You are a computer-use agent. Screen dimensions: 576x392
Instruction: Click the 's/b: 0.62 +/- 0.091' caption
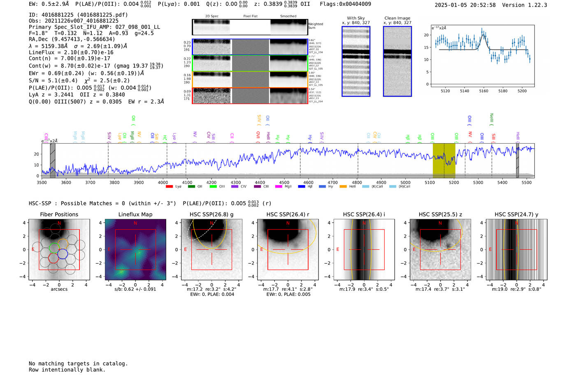click(135, 289)
